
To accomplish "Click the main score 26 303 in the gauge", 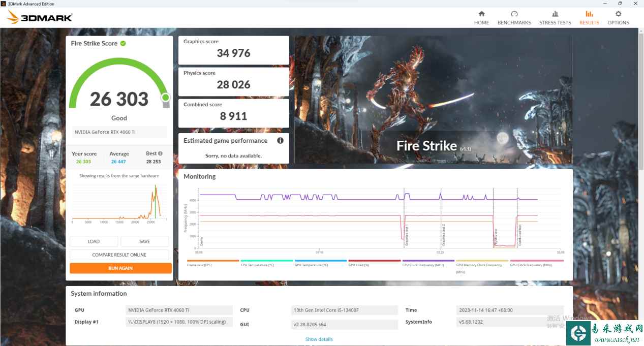I will [119, 99].
